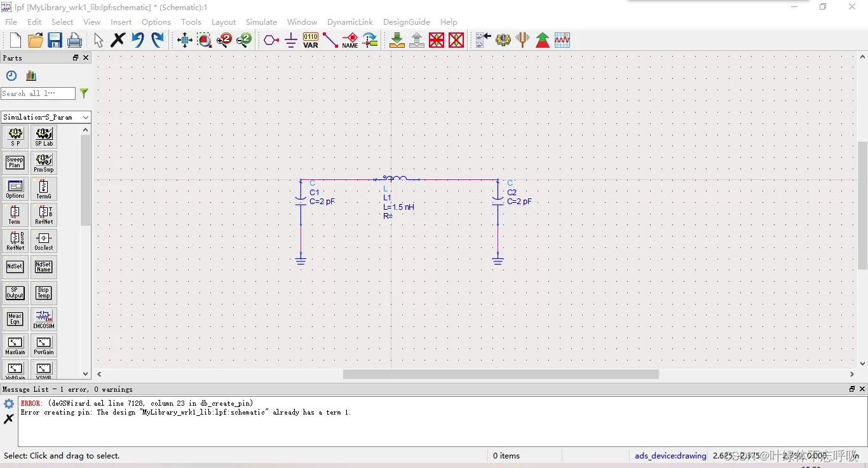Place the SP Lab component
This screenshot has width=868, height=468.
pyautogui.click(x=44, y=137)
